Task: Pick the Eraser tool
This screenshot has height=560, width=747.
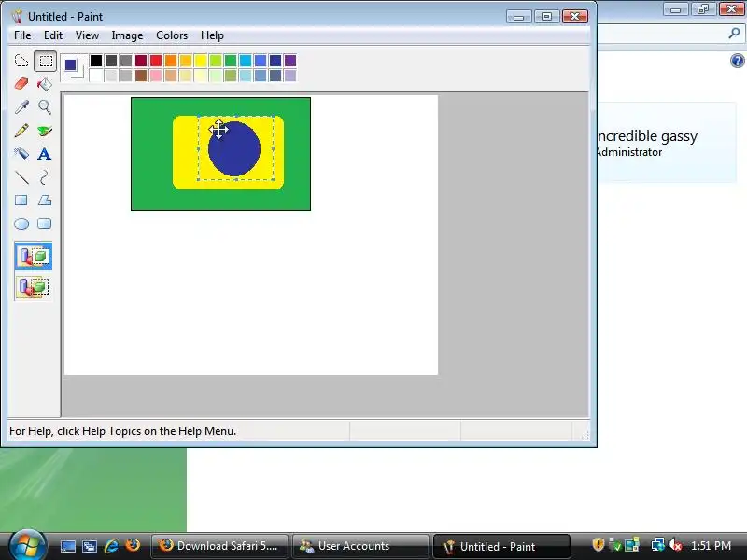Action: pyautogui.click(x=21, y=84)
